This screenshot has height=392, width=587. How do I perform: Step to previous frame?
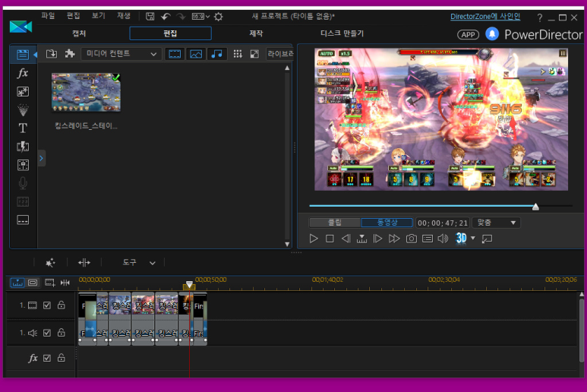[x=346, y=239]
